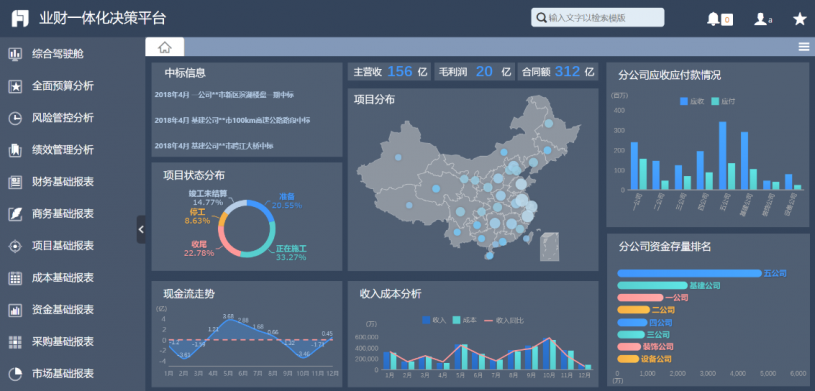
Task: Click the 采购基础报表 tiles icon
Action: pyautogui.click(x=16, y=342)
